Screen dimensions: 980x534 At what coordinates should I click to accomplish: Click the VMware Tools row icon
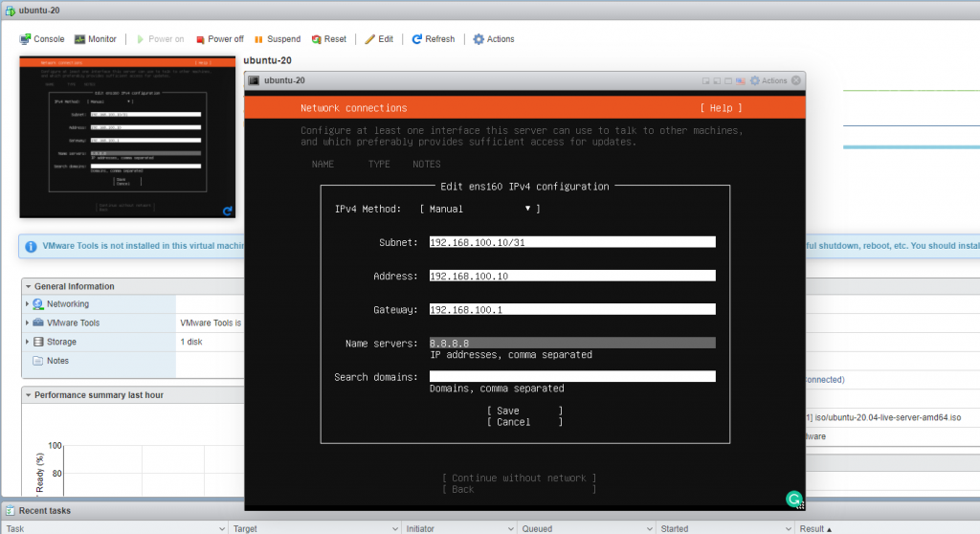coord(38,323)
